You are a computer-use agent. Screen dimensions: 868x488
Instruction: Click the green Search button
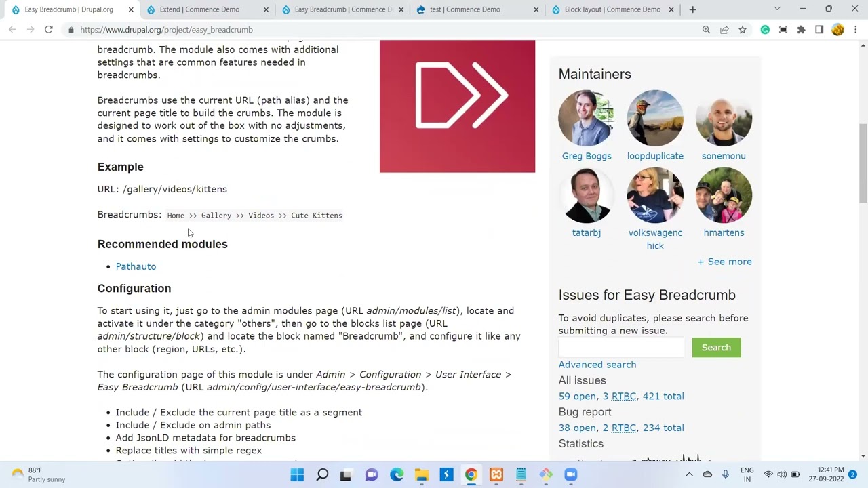(x=716, y=348)
